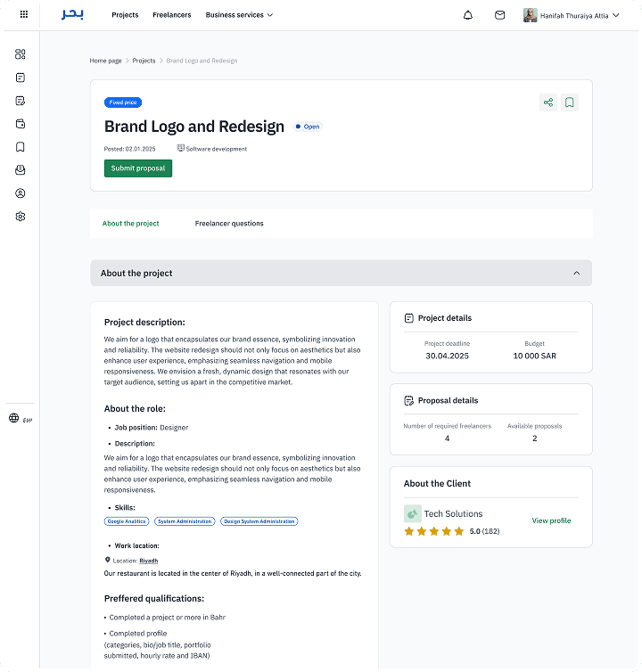Click the Riyadh location link
This screenshot has width=642, height=672.
pos(149,561)
